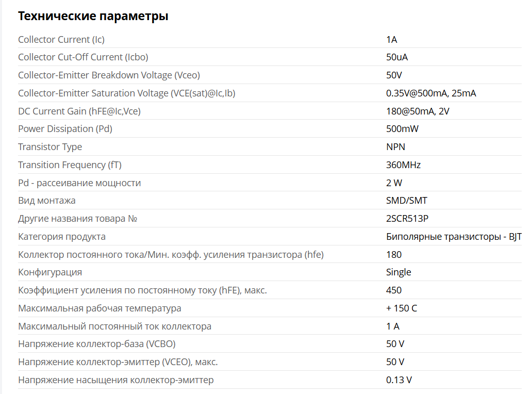This screenshot has height=394, width=532.
Task: Click the "DC Current Gain" parameter label
Action: coord(79,111)
